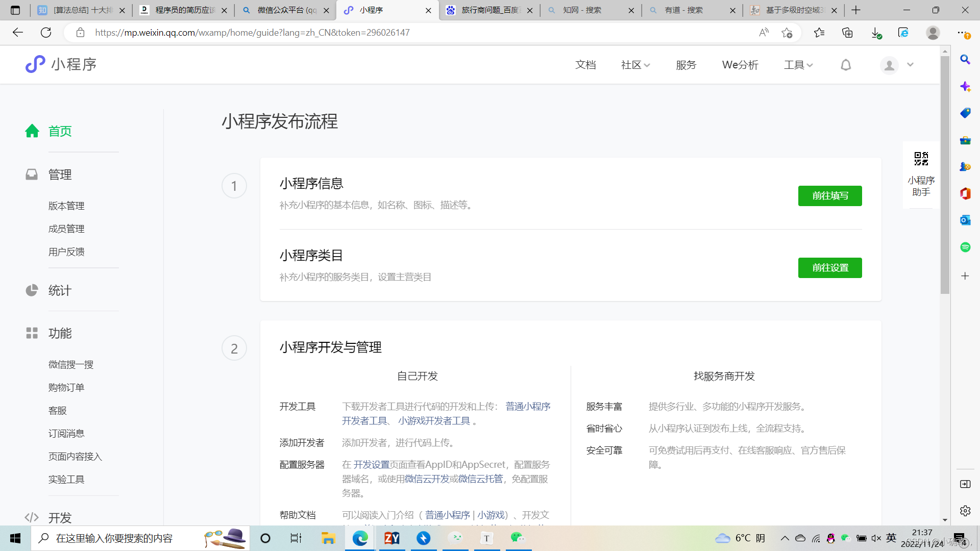The width and height of the screenshot is (980, 551).
Task: Open the We分析 menu item
Action: click(x=740, y=65)
